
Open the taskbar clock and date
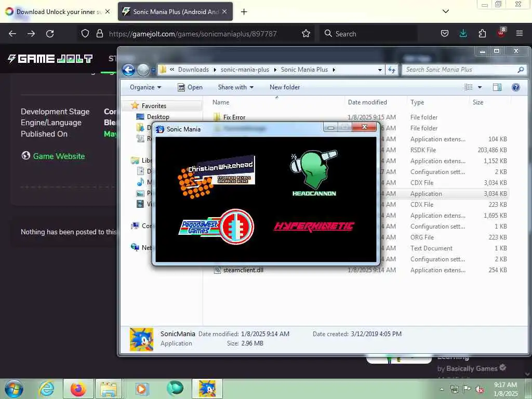506,389
